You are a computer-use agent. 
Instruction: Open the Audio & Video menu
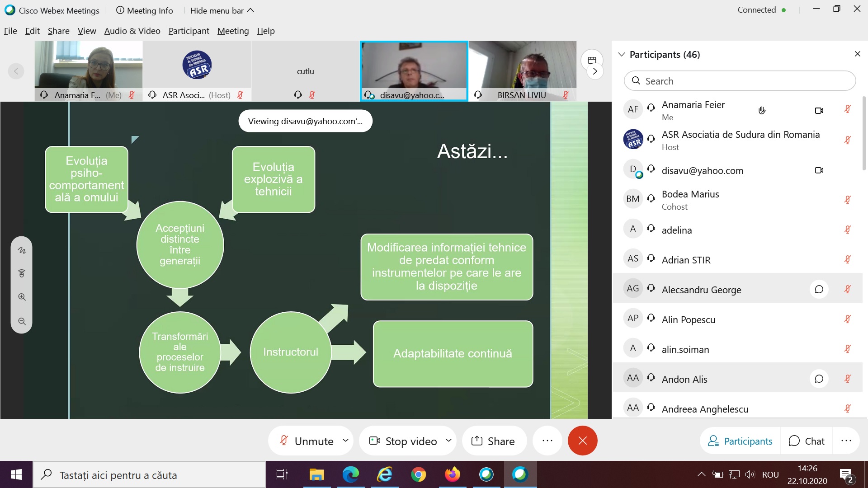132,31
